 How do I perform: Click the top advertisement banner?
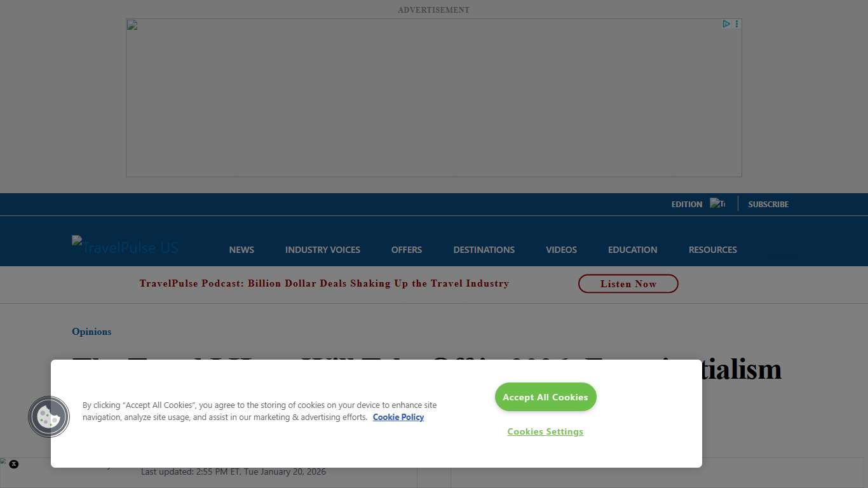point(434,98)
